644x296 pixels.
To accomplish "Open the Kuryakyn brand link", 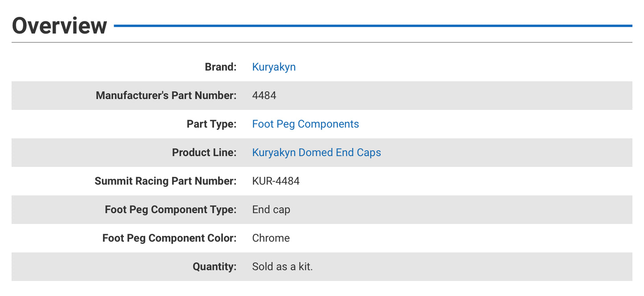I will tap(274, 67).
